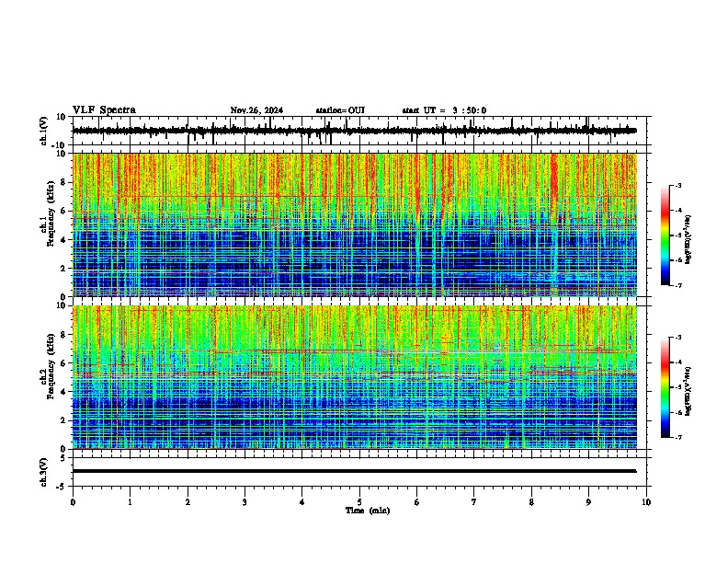This screenshot has width=728, height=563.
Task: Click the flat ch.3 voltage trace
Action: [x=354, y=471]
